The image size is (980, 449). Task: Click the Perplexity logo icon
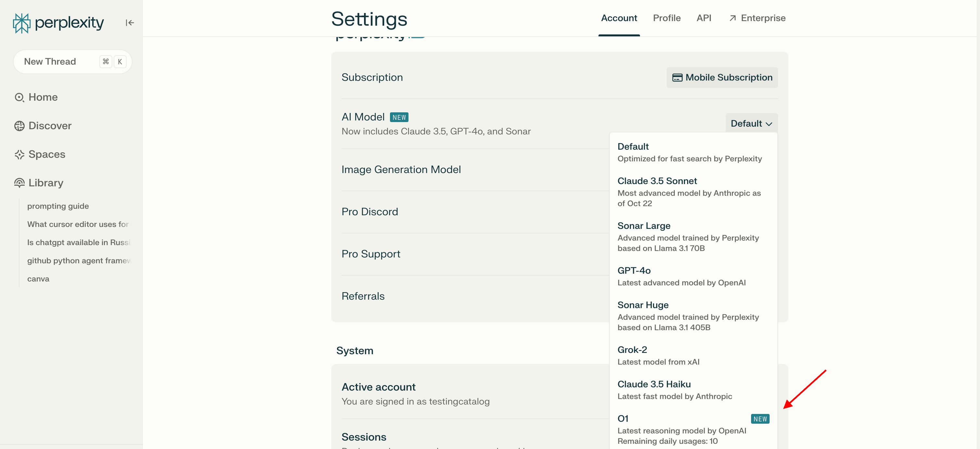click(x=22, y=23)
